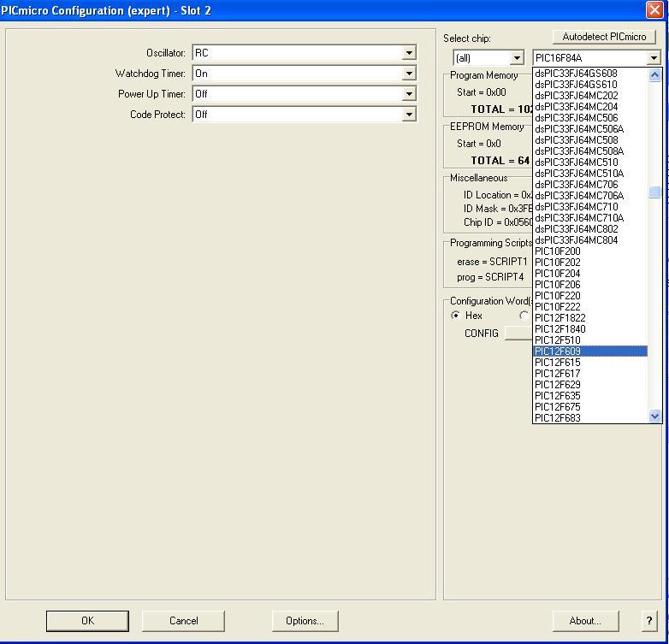Select PIC10F204 in chip list

pyautogui.click(x=590, y=274)
